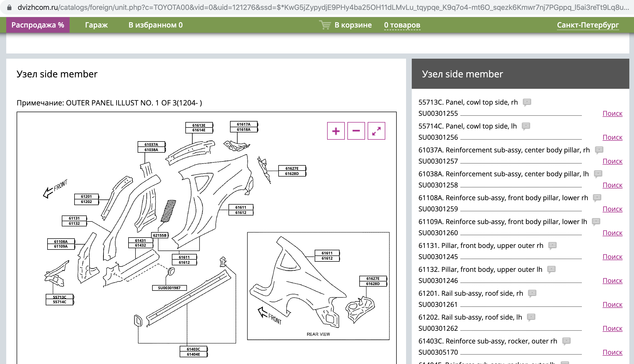Image resolution: width=634 pixels, height=364 pixels.
Task: Click the 61403C part label in diagram
Action: point(193,349)
